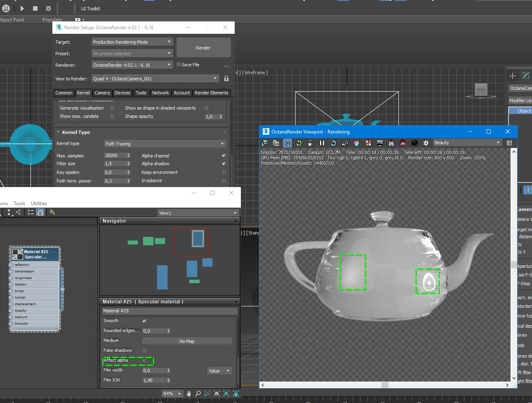Select the Pan hand tool in material editor
Viewport: 532px width, 403px height.
point(189,394)
